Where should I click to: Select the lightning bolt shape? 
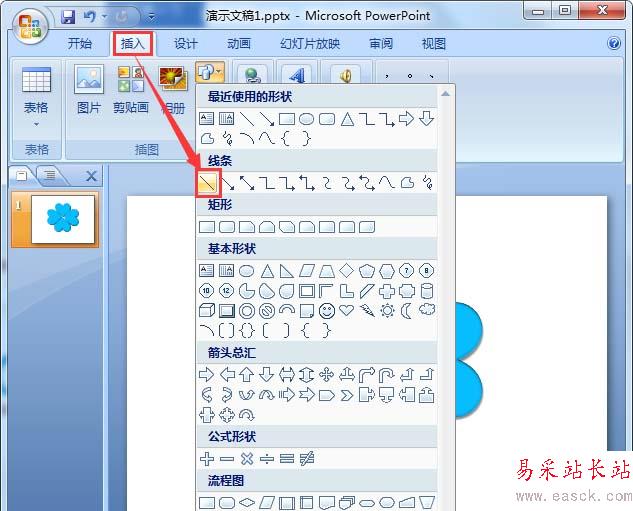pyautogui.click(x=367, y=310)
